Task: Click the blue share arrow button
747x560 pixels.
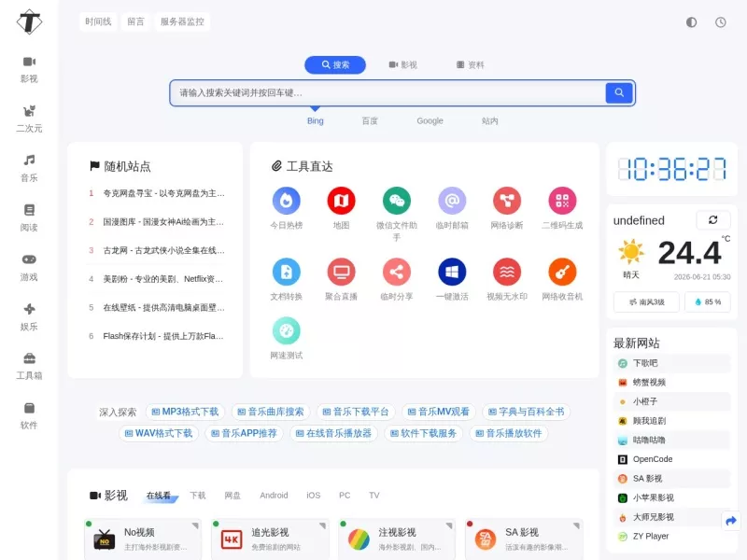Action: coord(731,521)
